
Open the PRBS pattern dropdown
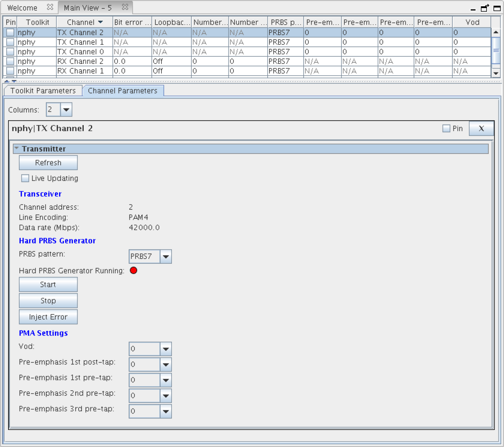[166, 257]
